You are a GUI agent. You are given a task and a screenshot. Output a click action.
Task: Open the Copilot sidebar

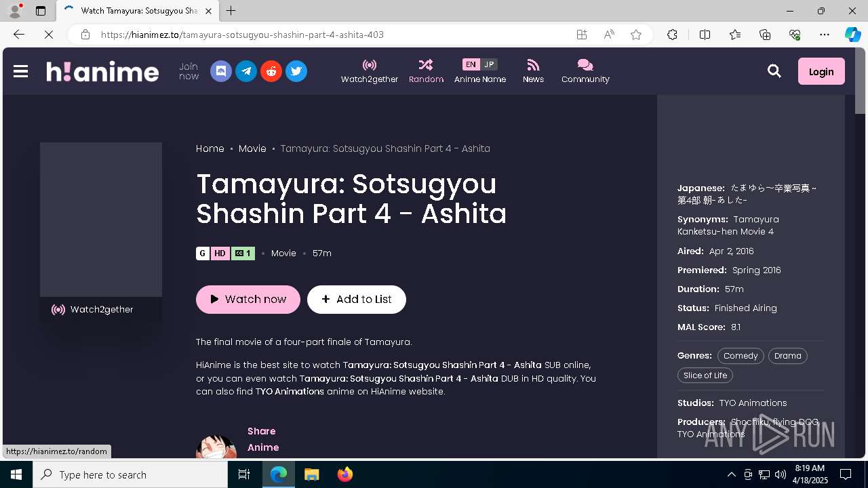click(852, 35)
